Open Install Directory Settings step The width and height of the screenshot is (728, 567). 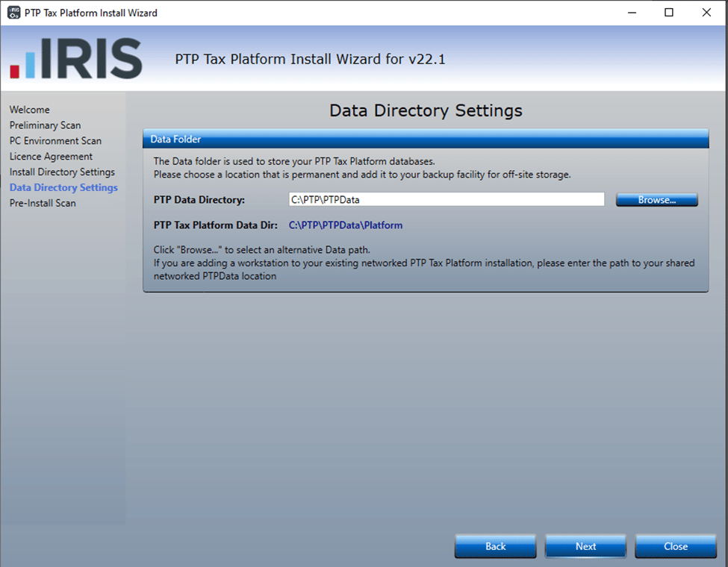click(62, 172)
